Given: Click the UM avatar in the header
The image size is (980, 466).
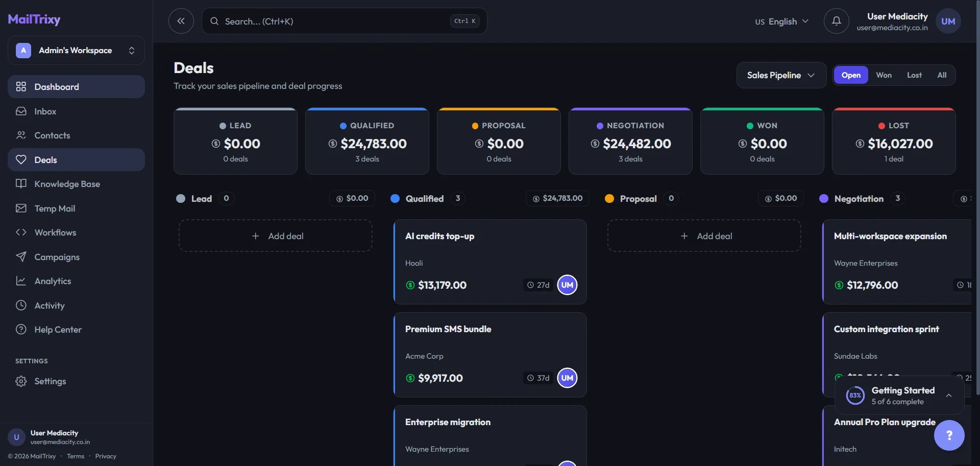Looking at the screenshot, I should [x=948, y=21].
